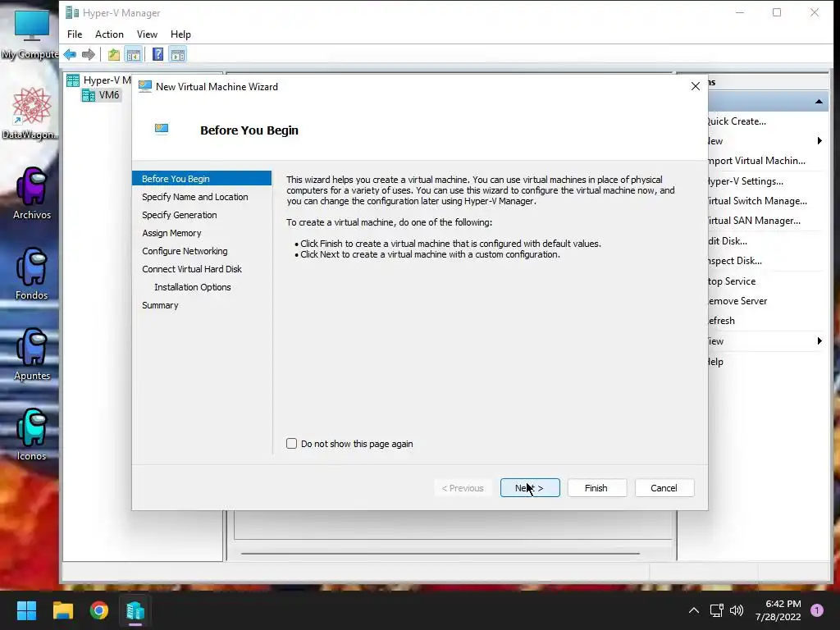Open the Help menu
The height and width of the screenshot is (630, 840).
click(180, 34)
